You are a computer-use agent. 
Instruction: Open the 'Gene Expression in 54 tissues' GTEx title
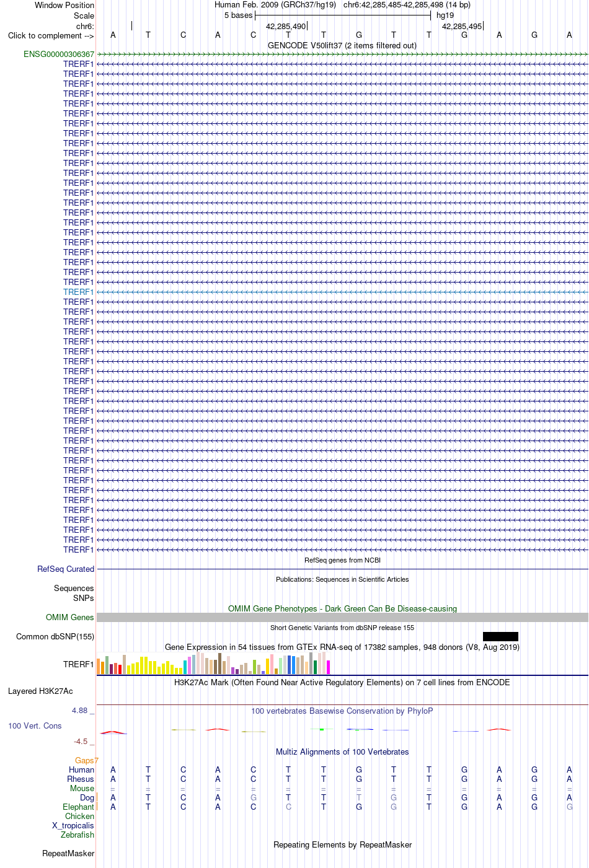342,647
